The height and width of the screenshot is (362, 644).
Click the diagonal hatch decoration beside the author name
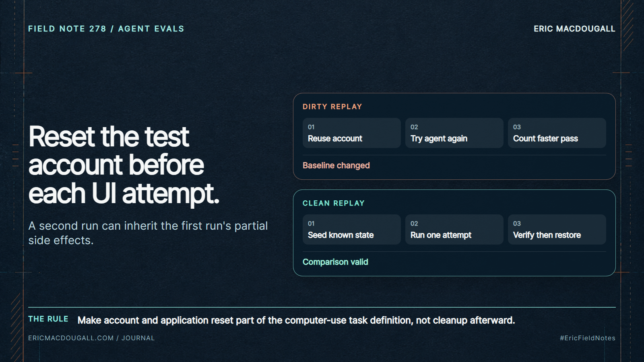tap(628, 25)
